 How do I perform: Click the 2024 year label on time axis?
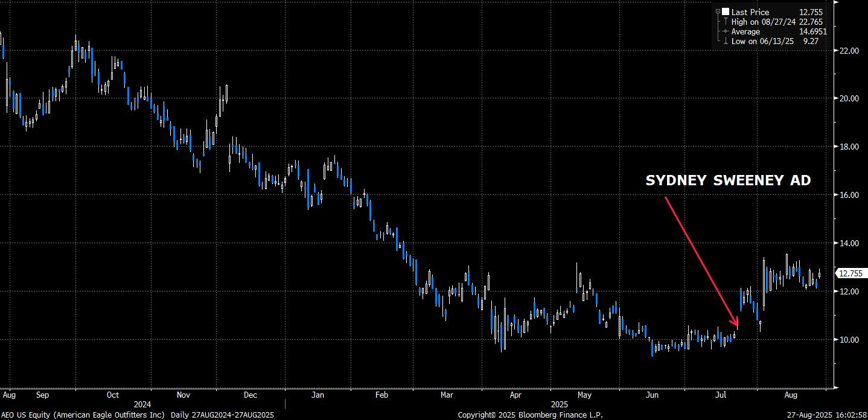[143, 404]
